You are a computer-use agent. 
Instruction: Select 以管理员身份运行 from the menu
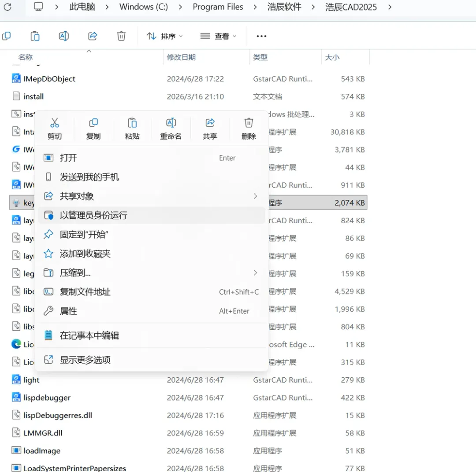pos(152,215)
